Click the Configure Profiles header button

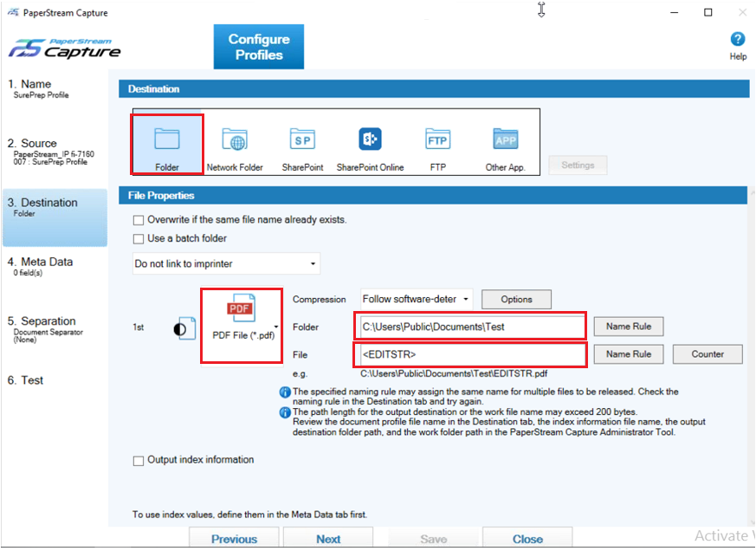(259, 47)
